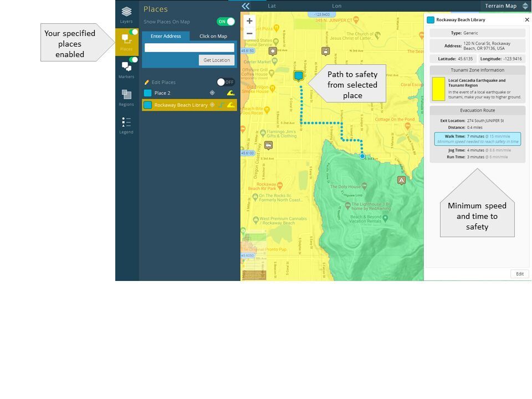Click the Lat coordinate header

pyautogui.click(x=272, y=6)
